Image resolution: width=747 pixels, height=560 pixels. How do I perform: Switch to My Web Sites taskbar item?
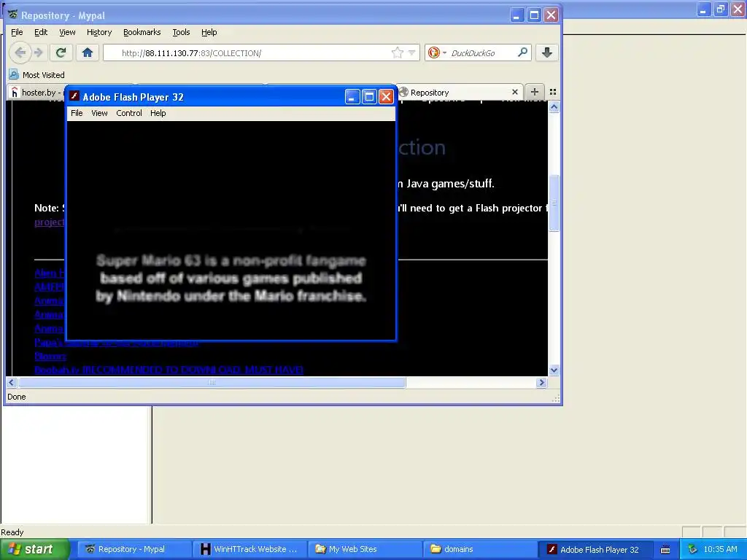[x=365, y=549]
